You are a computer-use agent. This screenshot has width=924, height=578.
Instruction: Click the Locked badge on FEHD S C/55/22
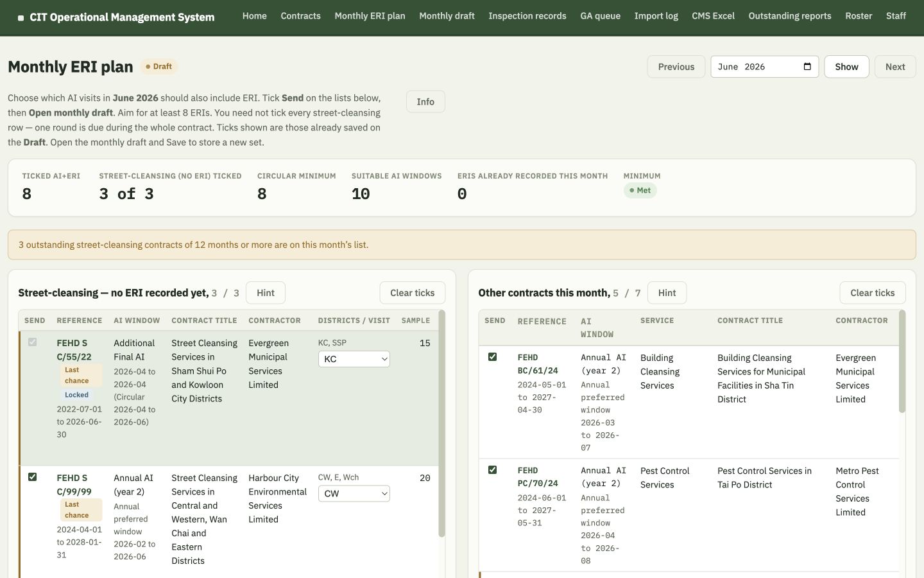tap(76, 395)
